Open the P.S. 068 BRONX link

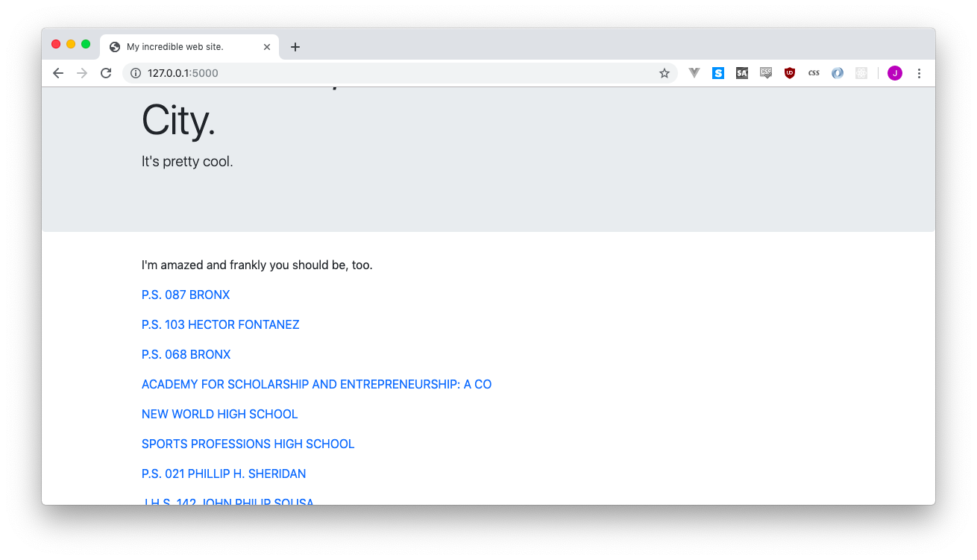[186, 354]
